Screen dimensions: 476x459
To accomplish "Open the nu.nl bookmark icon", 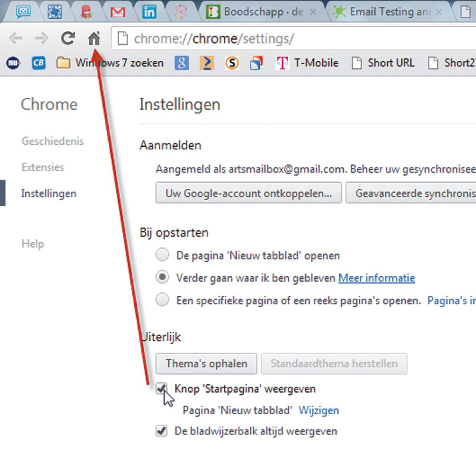I will click(x=12, y=63).
